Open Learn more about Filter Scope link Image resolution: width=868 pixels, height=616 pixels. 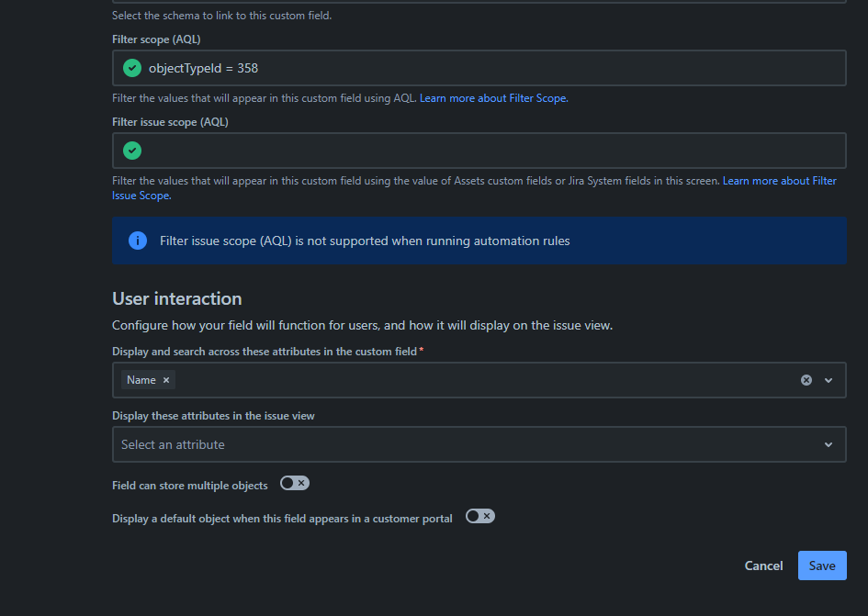click(x=494, y=98)
